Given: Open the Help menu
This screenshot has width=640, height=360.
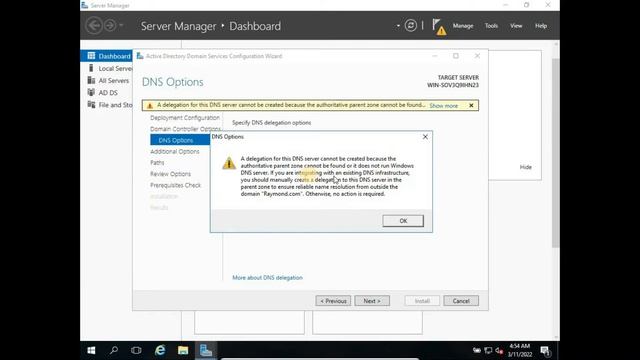Looking at the screenshot, I should coord(541,26).
